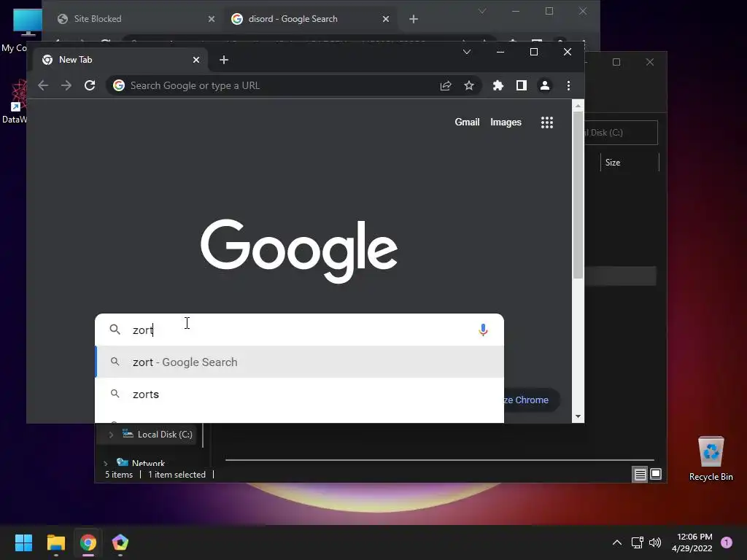Click the forward navigation arrow
Viewport: 747px width, 560px height.
pyautogui.click(x=66, y=85)
